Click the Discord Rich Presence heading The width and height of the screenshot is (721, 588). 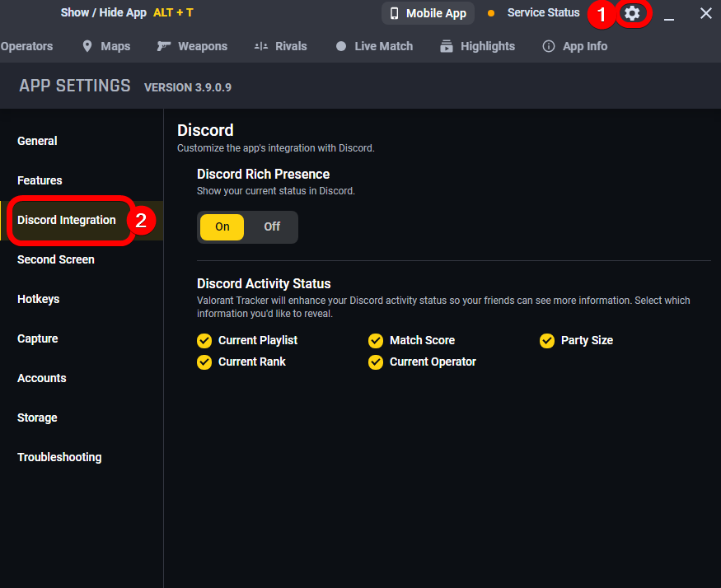pyautogui.click(x=263, y=175)
